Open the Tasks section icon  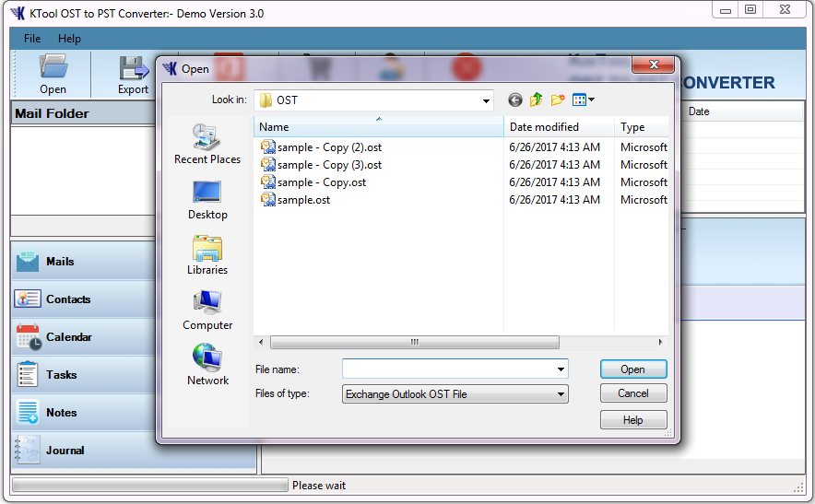click(x=28, y=374)
